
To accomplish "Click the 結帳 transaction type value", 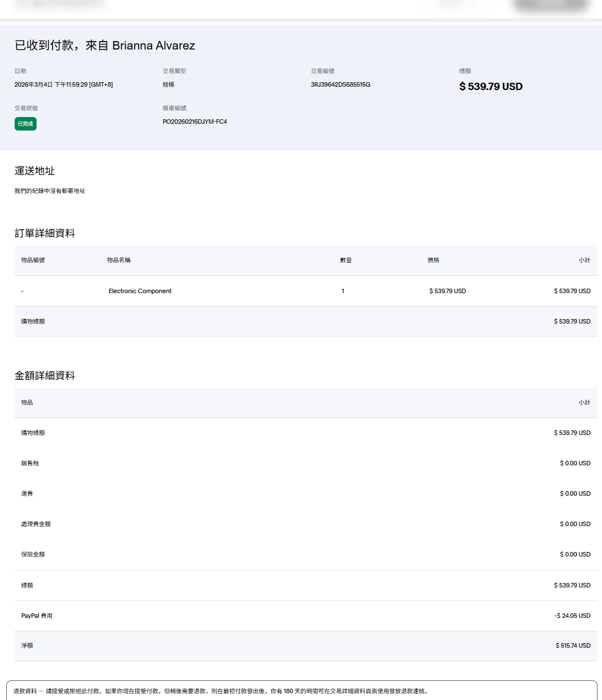I will (168, 84).
